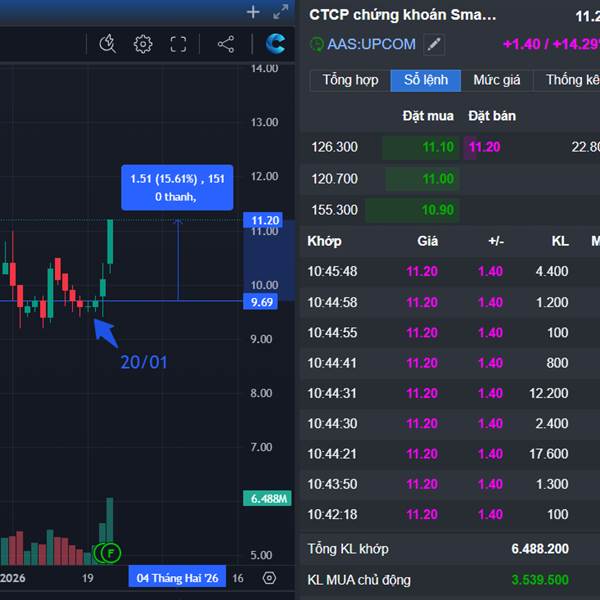Image resolution: width=600 pixels, height=600 pixels.
Task: Open the Mức giá tab
Action: 497,80
